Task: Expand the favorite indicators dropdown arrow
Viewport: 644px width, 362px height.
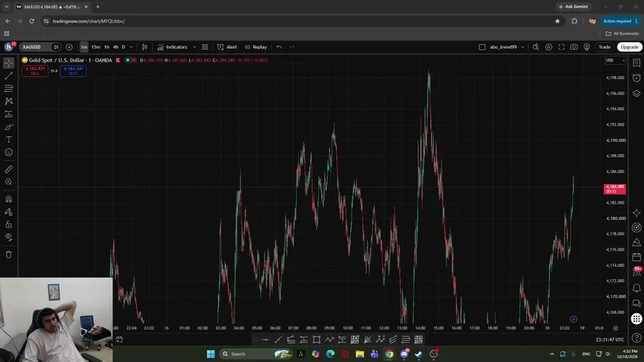Action: 194,47
